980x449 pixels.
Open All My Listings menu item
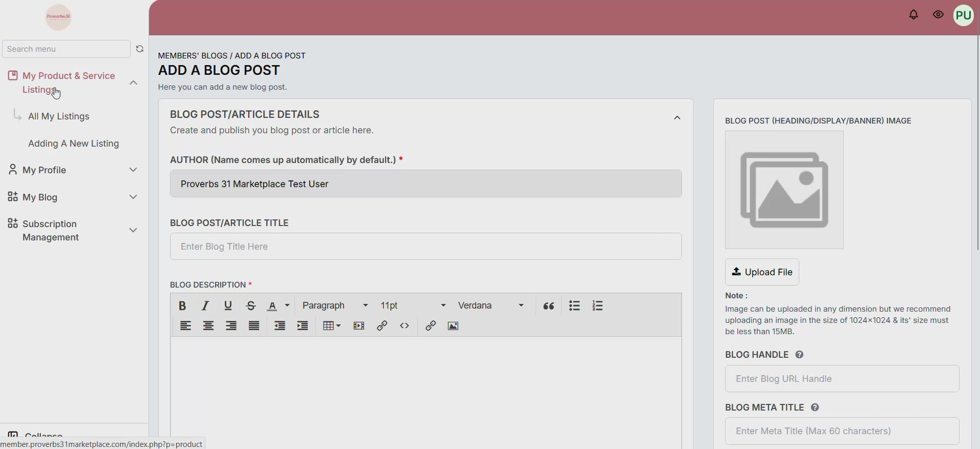[59, 116]
